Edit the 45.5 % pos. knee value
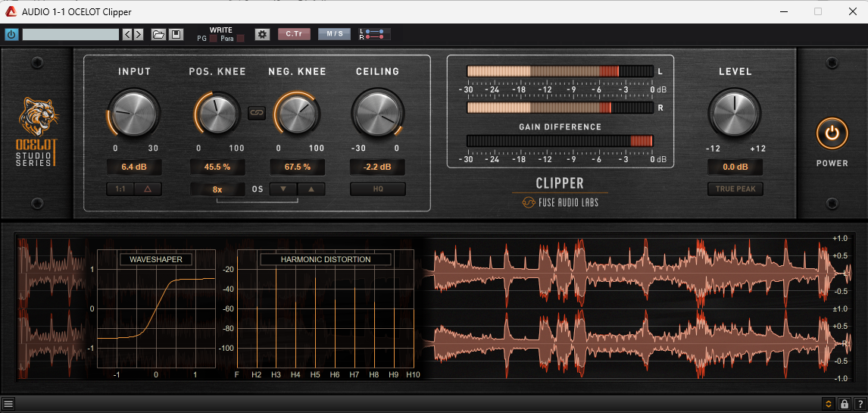This screenshot has width=868, height=413. 217,167
